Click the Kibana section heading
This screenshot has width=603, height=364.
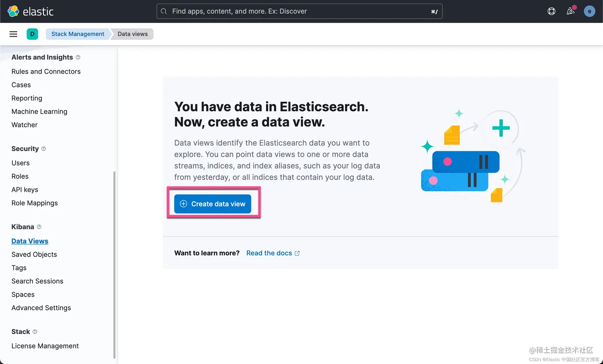(x=23, y=227)
